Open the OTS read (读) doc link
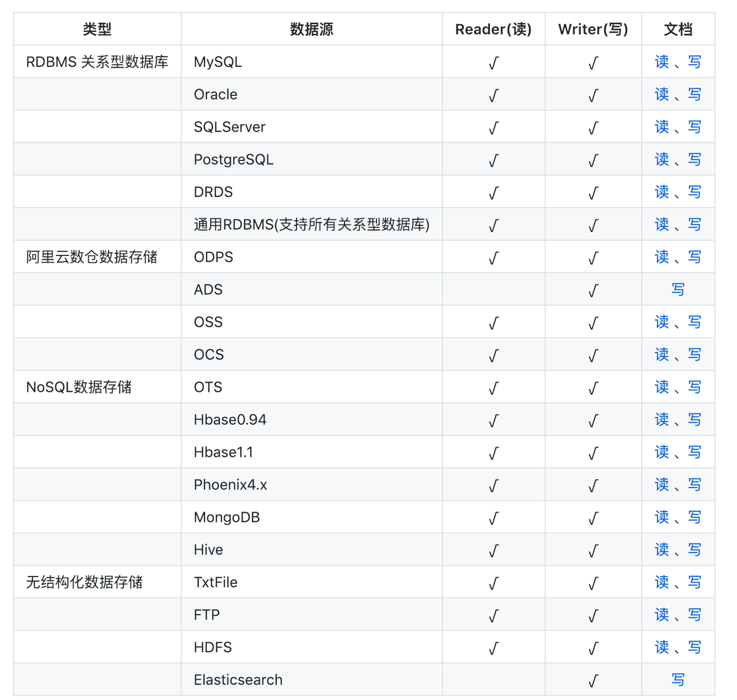This screenshot has width=737, height=700. [x=661, y=387]
